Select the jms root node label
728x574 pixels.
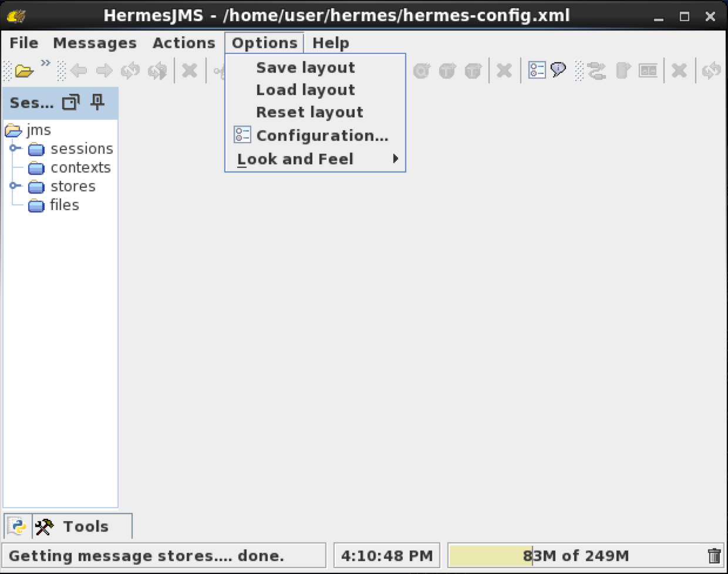(x=39, y=130)
